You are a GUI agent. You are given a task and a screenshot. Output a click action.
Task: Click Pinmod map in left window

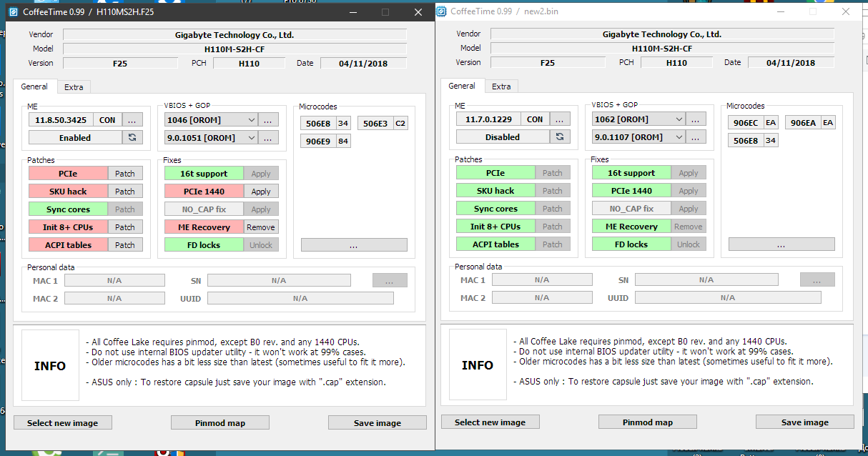point(220,423)
